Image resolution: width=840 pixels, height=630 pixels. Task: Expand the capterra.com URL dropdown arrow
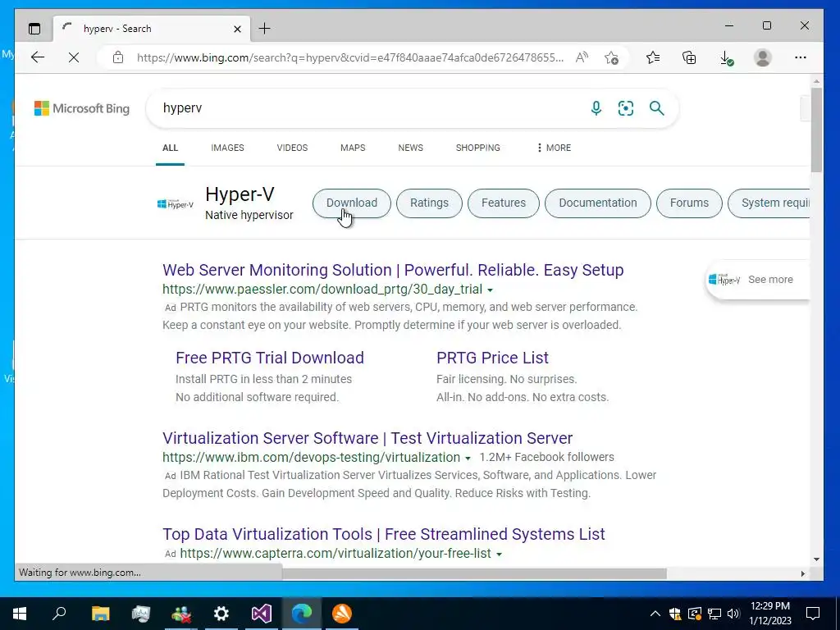(499, 554)
